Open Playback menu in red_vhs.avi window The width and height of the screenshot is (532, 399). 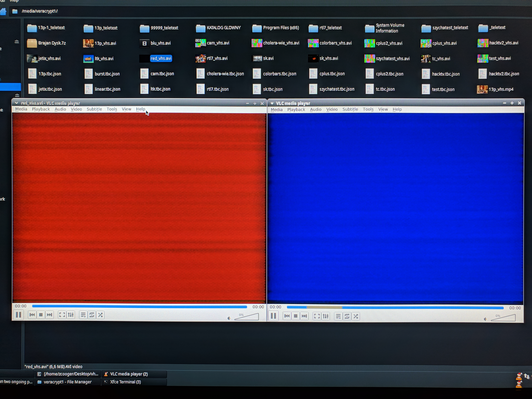tap(41, 109)
